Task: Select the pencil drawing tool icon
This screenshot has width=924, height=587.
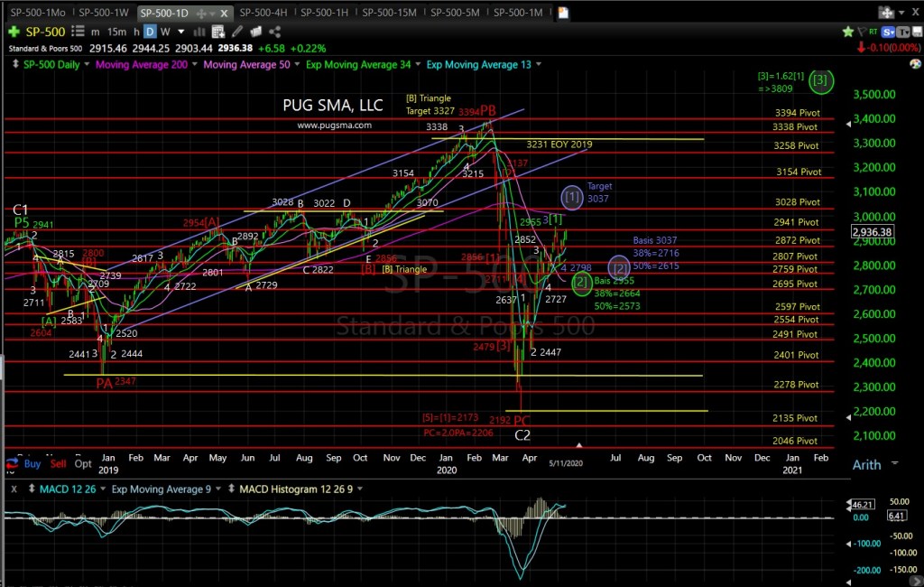Action: [237, 32]
